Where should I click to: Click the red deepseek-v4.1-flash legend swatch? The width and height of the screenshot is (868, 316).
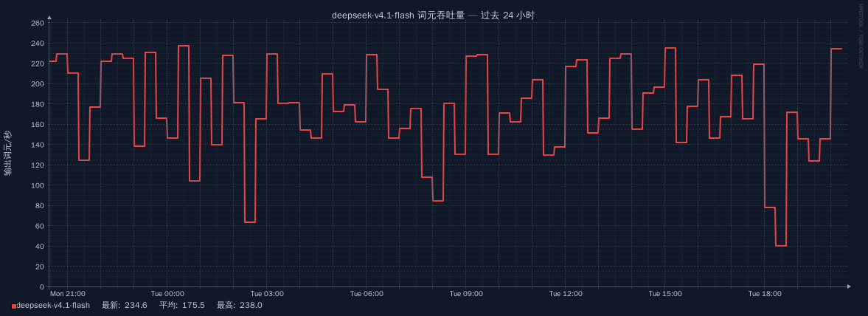tap(15, 306)
